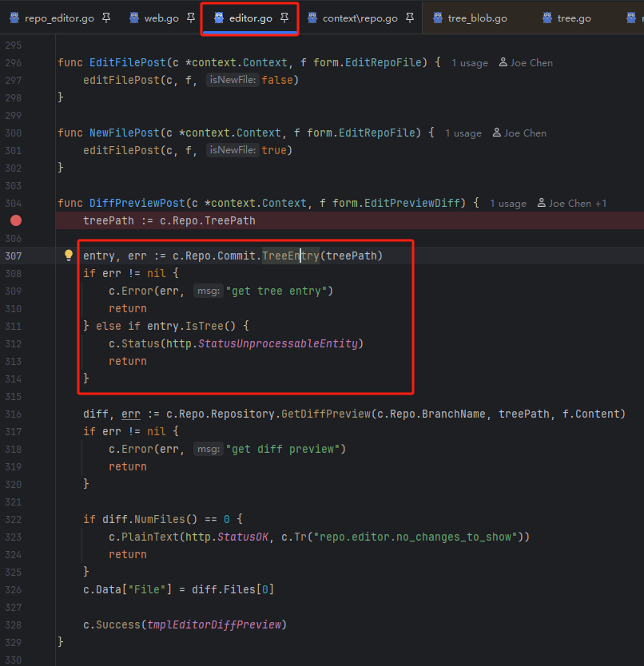Switch to the repo_editor.go tab

tap(59, 18)
